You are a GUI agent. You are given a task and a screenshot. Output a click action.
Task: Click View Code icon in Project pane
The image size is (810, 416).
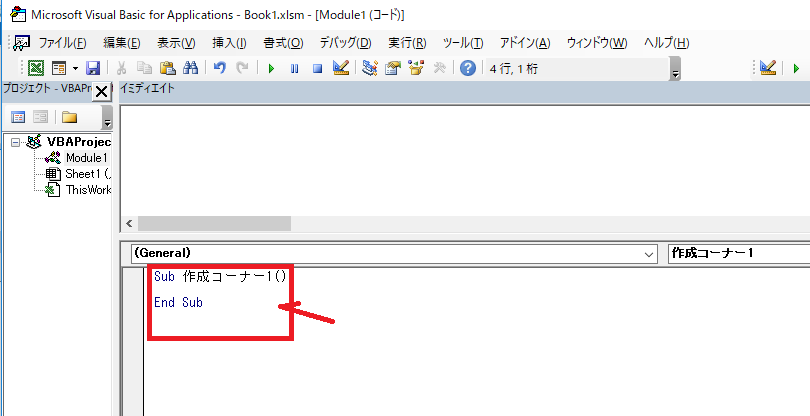tap(18, 118)
